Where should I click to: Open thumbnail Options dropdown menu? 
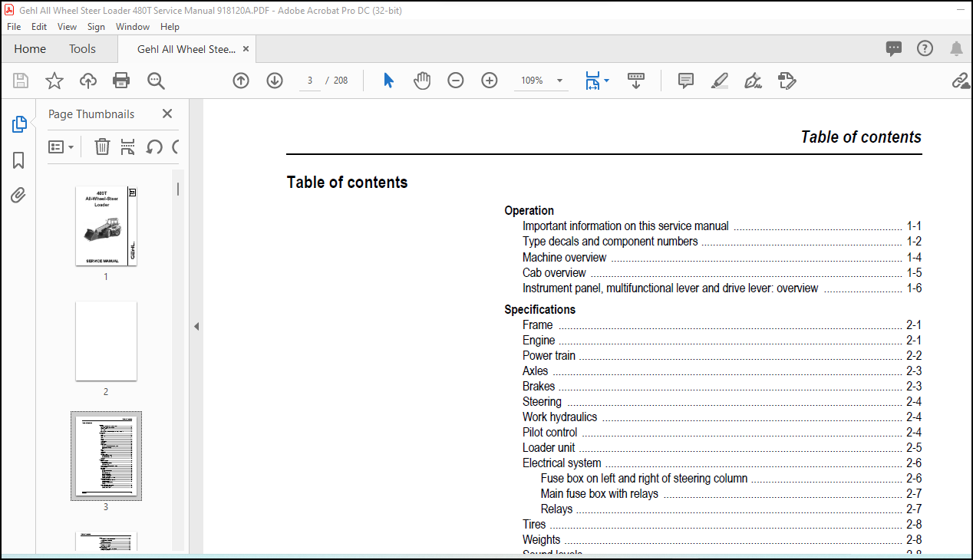point(61,147)
